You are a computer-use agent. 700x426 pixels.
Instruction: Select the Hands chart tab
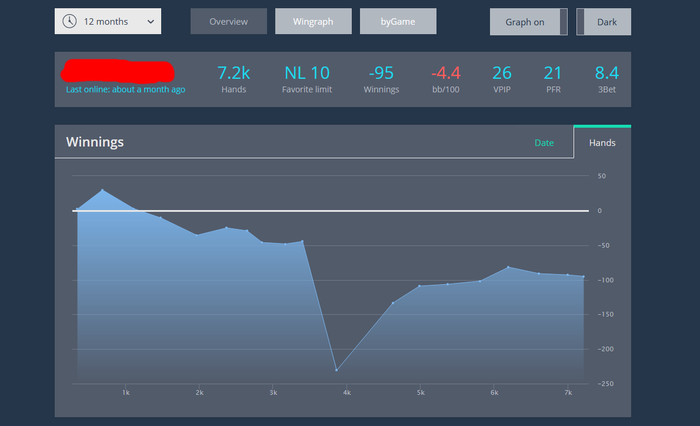coord(602,142)
